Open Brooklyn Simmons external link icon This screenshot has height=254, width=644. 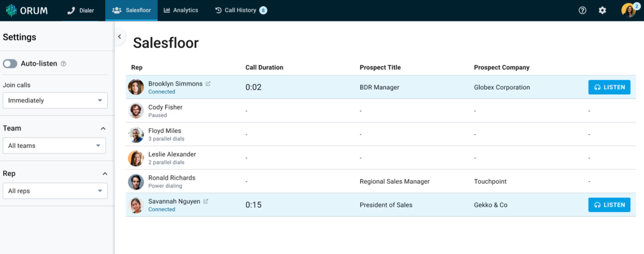coord(208,83)
